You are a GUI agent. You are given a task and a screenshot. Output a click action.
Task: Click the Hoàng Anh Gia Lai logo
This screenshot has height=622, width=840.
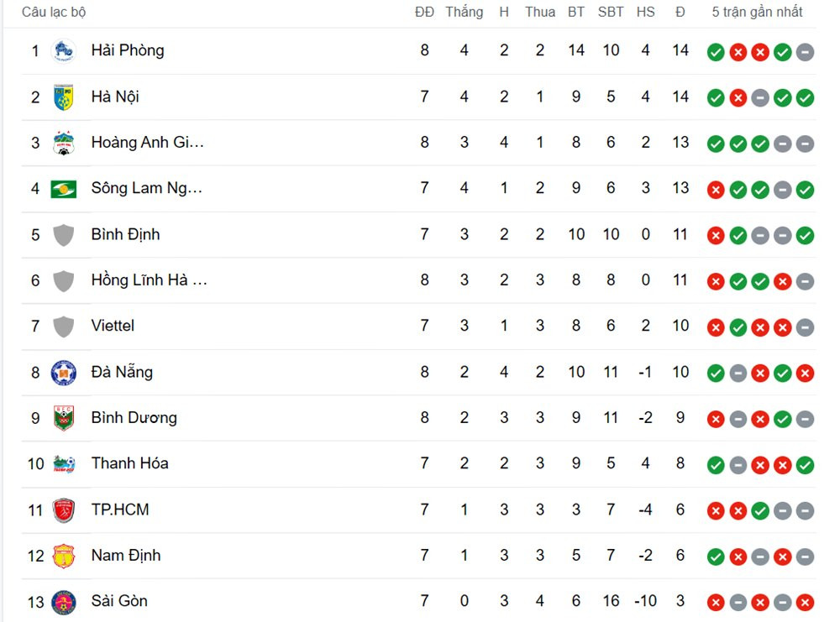tap(63, 143)
